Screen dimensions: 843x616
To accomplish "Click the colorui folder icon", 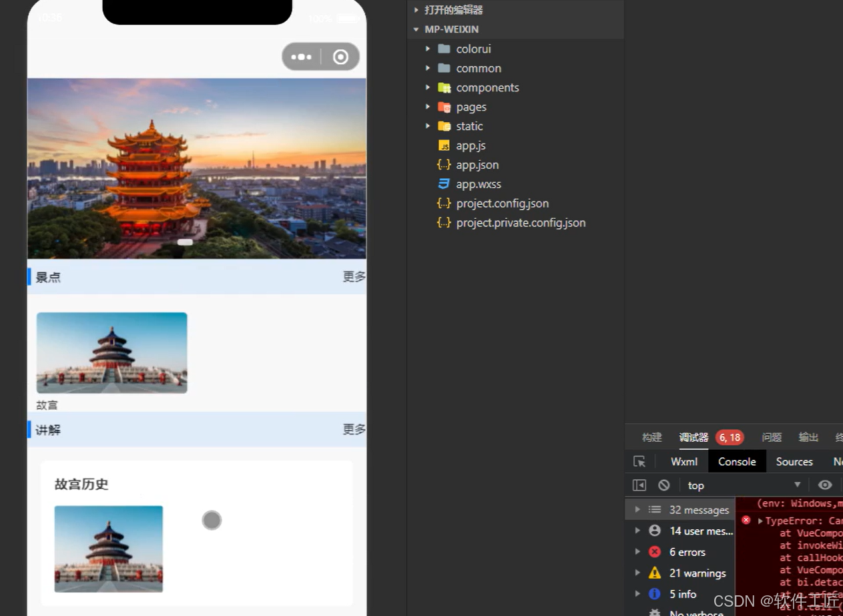I will pos(444,49).
